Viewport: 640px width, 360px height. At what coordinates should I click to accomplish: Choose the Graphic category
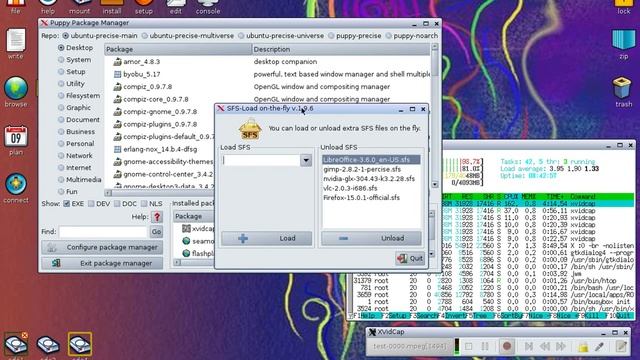(x=75, y=108)
